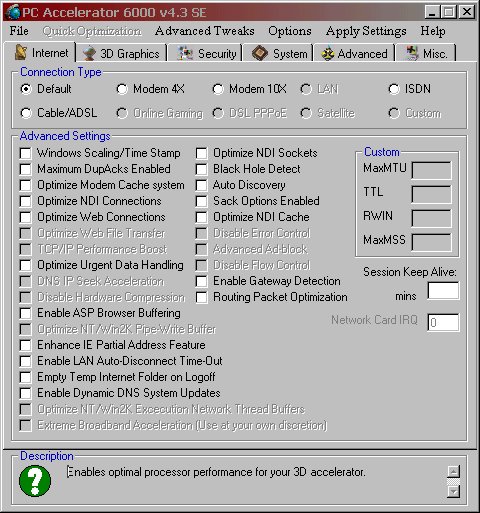
Task: Click the globe icon in title bar
Action: coord(13,12)
